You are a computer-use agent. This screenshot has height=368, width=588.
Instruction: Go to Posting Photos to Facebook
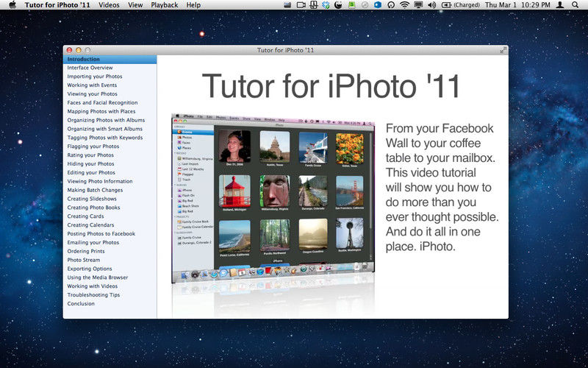(x=101, y=233)
